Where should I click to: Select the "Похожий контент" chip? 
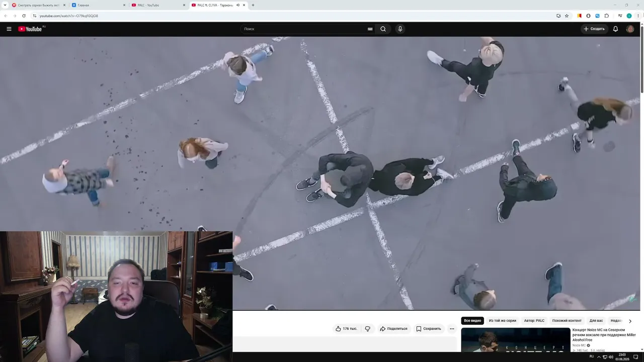point(567,321)
